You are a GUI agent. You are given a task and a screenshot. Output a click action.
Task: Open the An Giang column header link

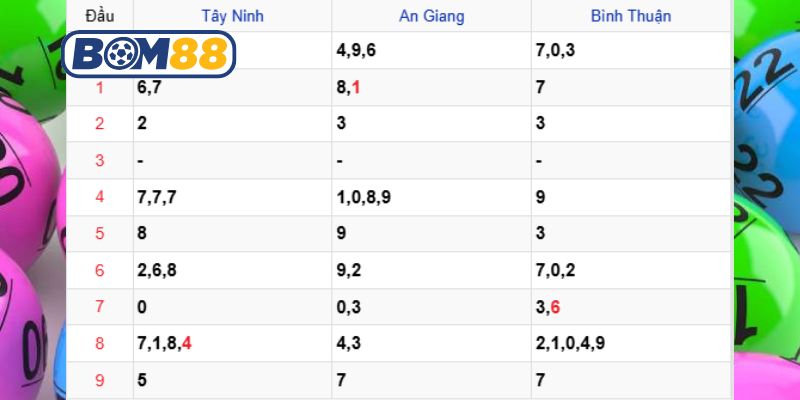[431, 16]
